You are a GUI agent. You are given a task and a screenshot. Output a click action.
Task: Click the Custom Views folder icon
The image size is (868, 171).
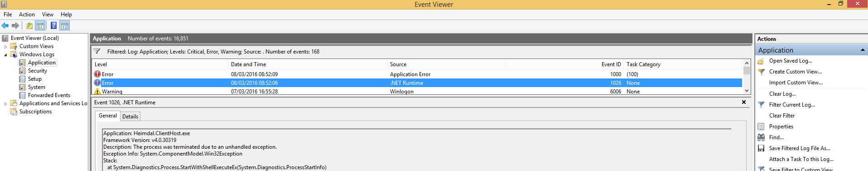[x=14, y=46]
